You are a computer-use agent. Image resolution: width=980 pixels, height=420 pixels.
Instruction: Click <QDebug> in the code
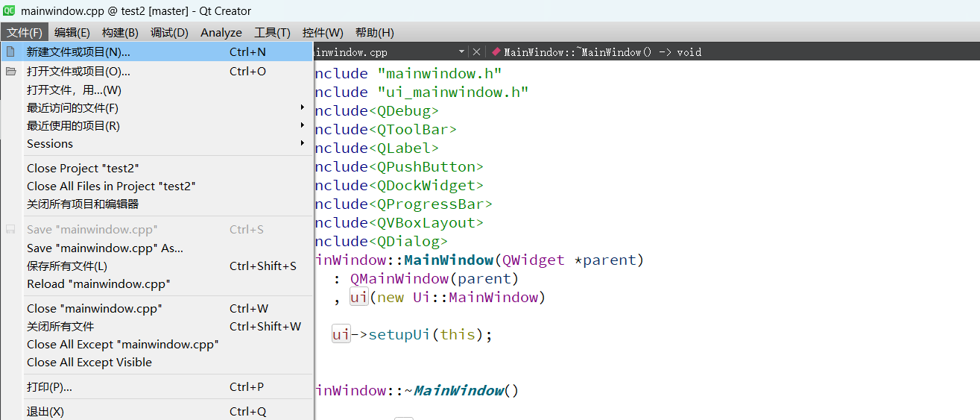(404, 110)
